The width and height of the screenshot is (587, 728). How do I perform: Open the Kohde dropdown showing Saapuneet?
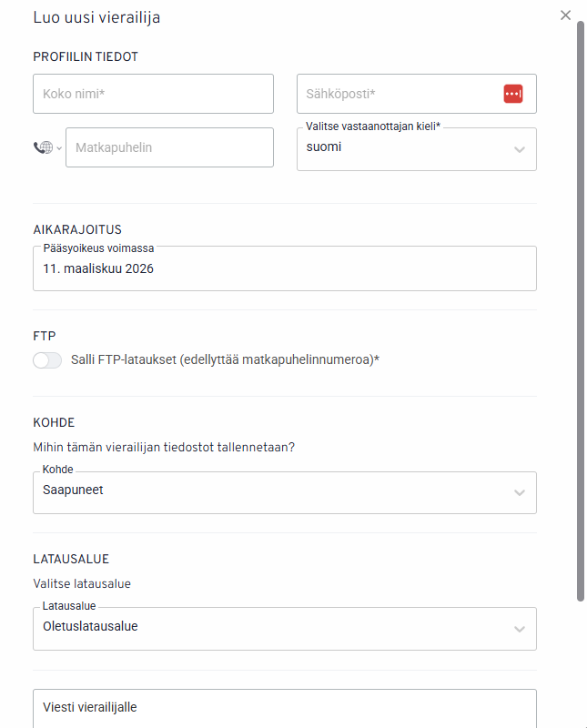(x=273, y=492)
